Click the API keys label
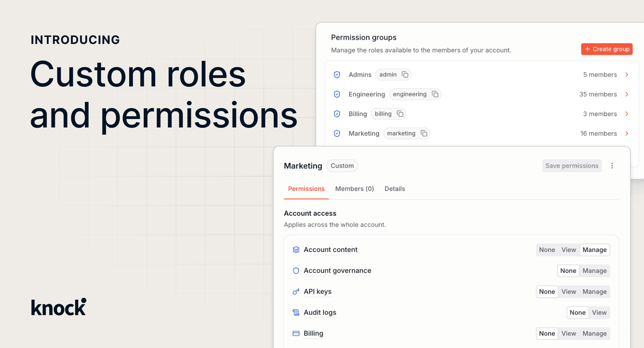The height and width of the screenshot is (348, 644). [x=318, y=292]
